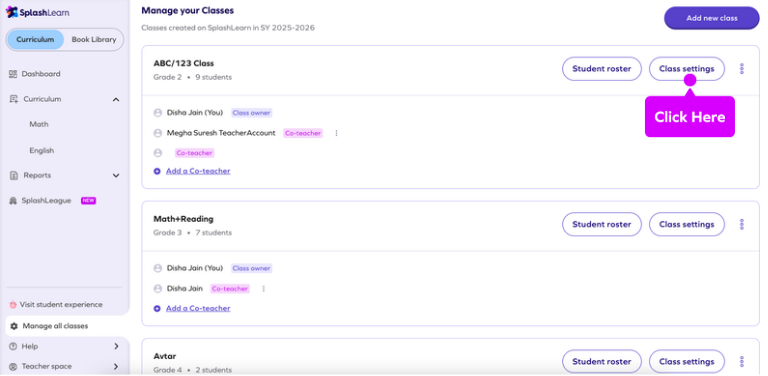Expand the Help submenu arrow
Image resolution: width=768 pixels, height=376 pixels.
pyautogui.click(x=117, y=346)
